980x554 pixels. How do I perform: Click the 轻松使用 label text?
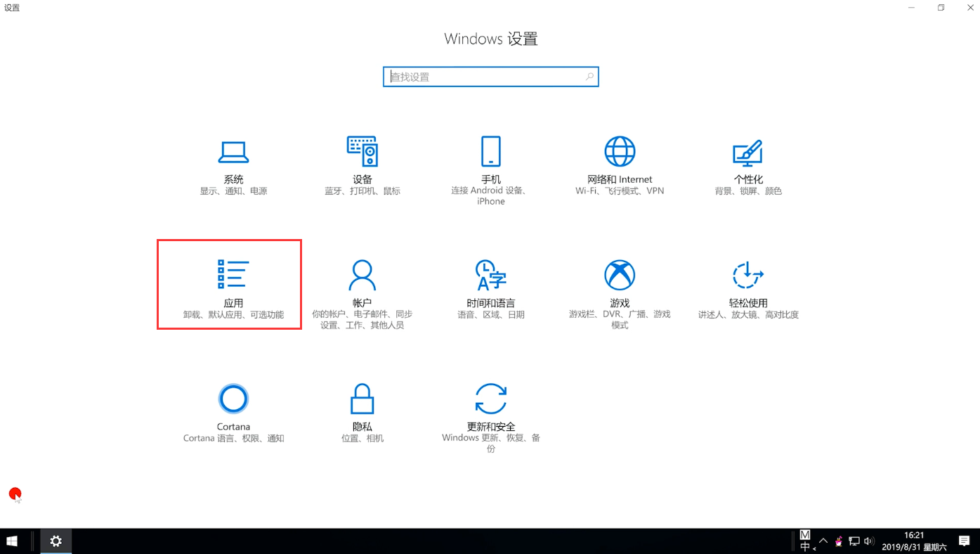click(748, 303)
